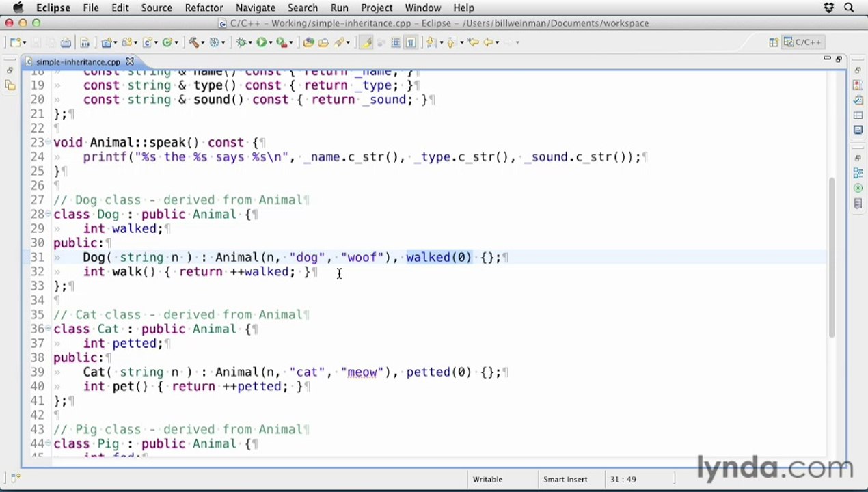Collapse Cat class fold on line 36
868x492 pixels.
(x=48, y=329)
